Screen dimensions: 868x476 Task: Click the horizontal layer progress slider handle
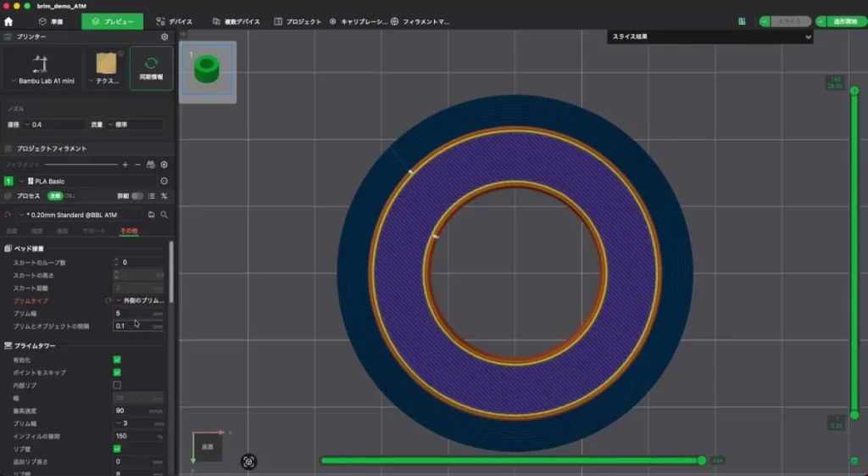click(701, 461)
